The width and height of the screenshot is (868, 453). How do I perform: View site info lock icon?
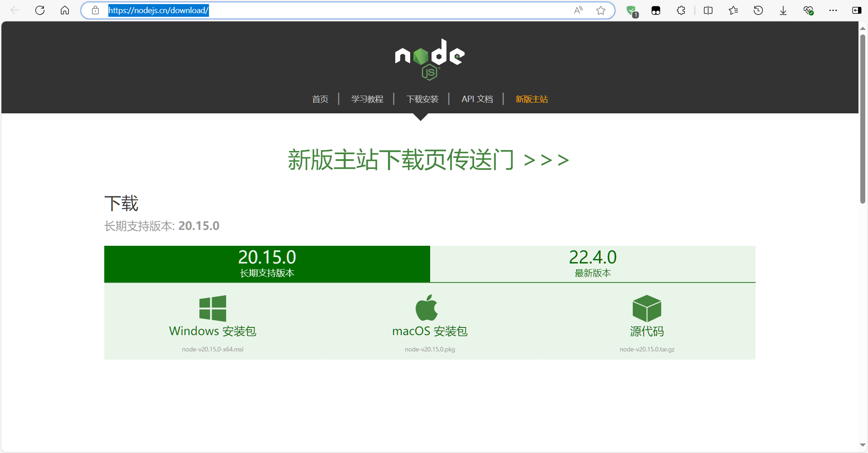click(95, 10)
